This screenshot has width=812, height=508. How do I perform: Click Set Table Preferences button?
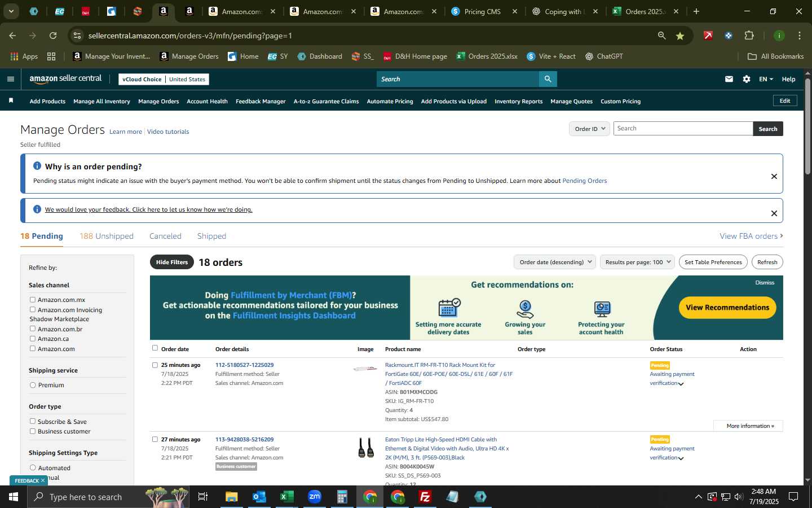point(713,262)
